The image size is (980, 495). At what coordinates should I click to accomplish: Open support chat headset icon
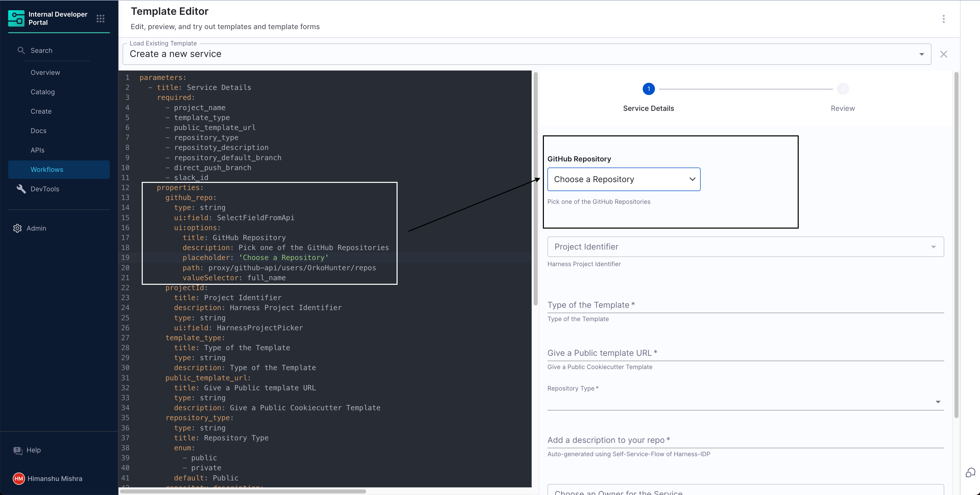971,473
